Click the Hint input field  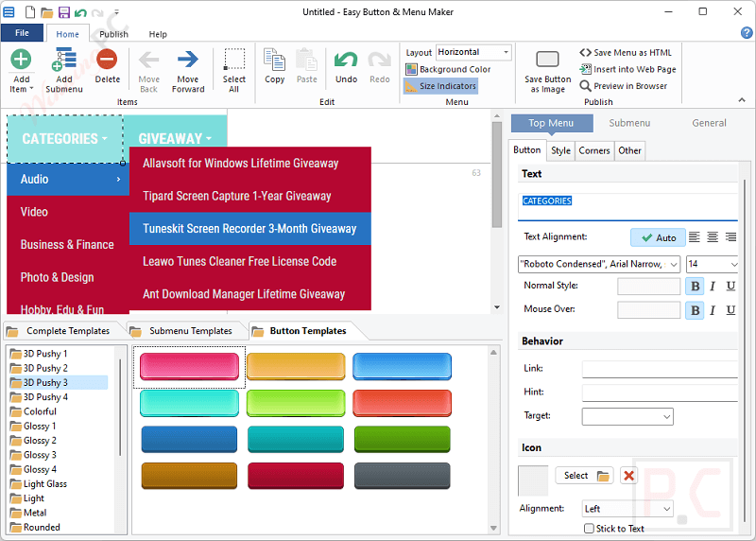point(660,393)
